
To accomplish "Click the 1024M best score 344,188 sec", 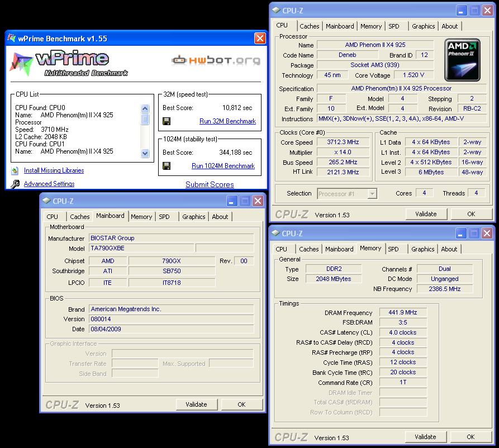I will tap(235, 152).
